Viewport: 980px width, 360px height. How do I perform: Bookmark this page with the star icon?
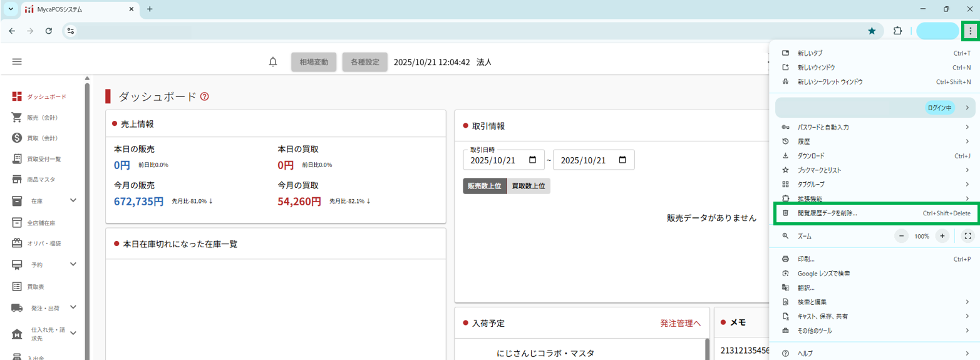click(872, 31)
